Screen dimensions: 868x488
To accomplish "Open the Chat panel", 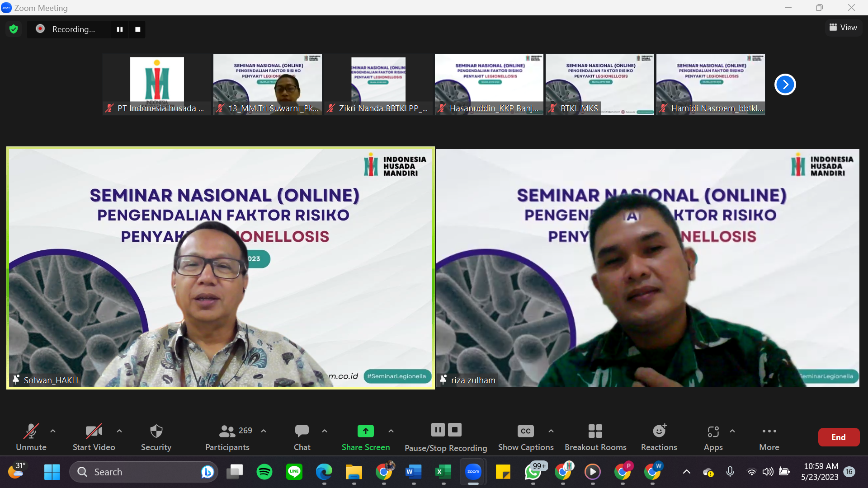I will click(x=302, y=437).
